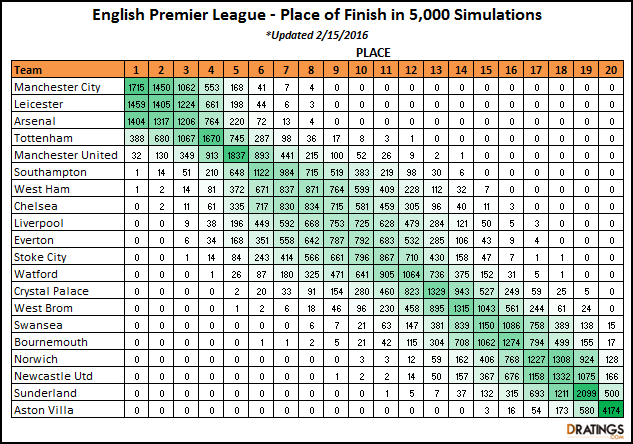
Task: Select the Updated 2/15/2016 subtitle
Action: click(x=316, y=34)
